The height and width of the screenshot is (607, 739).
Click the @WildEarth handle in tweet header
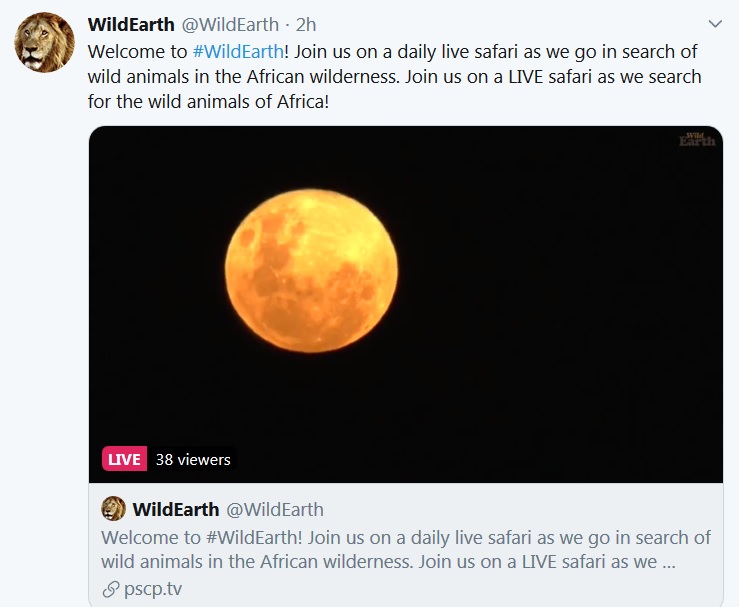pos(230,25)
